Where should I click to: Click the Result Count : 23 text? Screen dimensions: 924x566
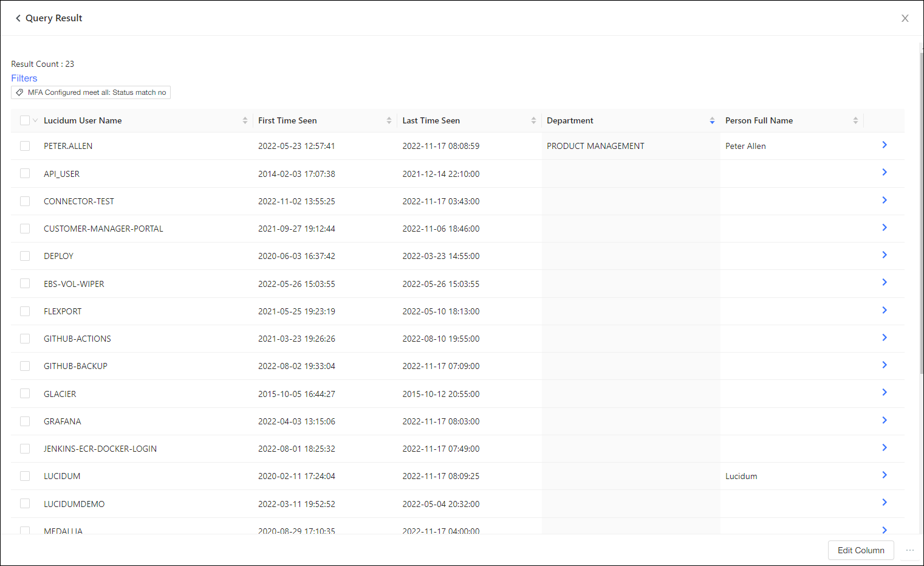43,64
